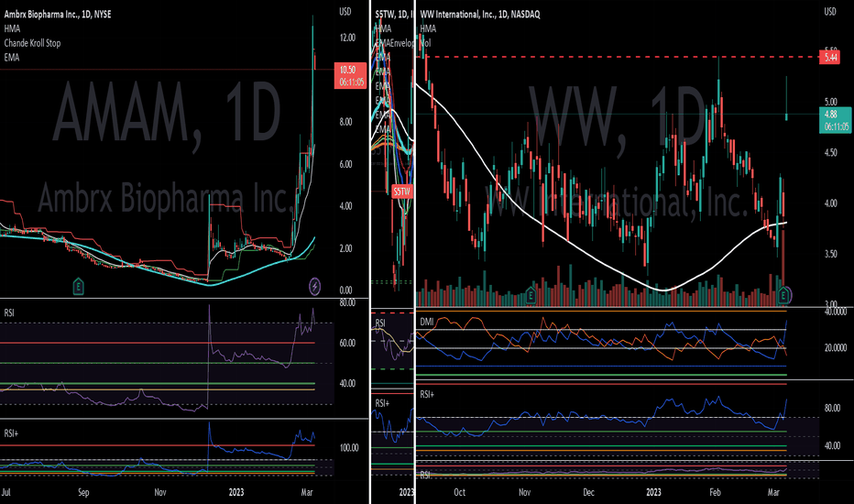The height and width of the screenshot is (504, 854).
Task: Click the Dec label on the WW time axis
Action: (589, 493)
